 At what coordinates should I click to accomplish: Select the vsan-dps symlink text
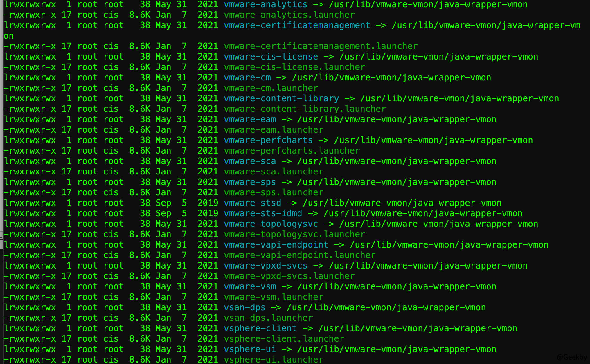(x=244, y=307)
